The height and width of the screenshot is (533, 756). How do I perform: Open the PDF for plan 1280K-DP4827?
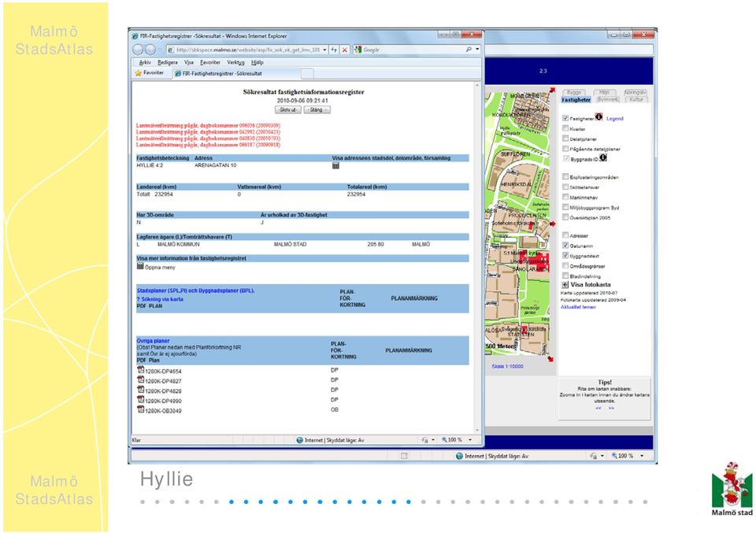point(141,379)
